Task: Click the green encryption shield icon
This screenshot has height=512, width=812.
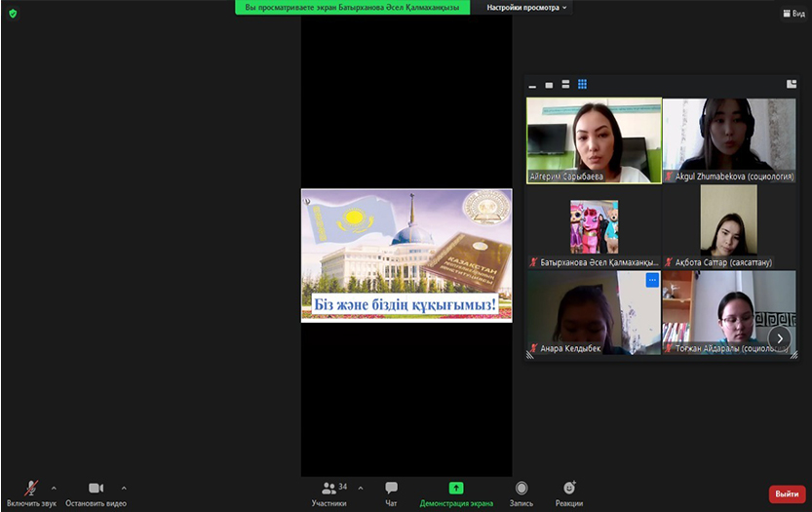Action: tap(13, 14)
